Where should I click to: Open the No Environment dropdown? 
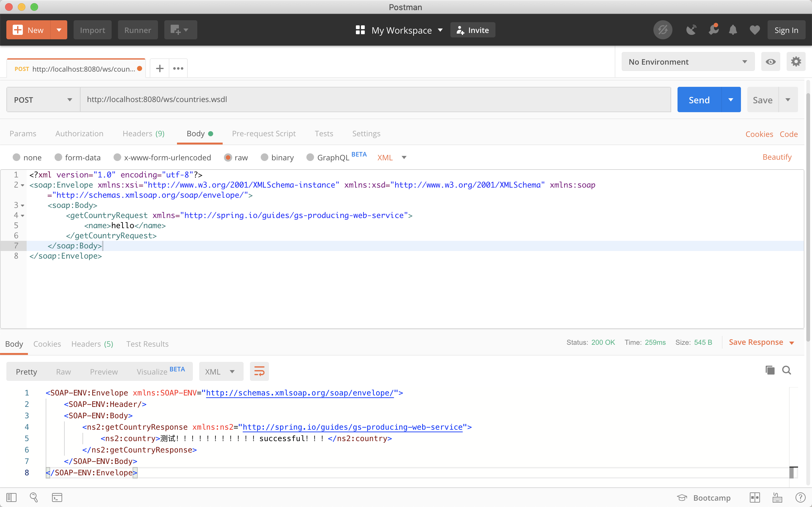click(688, 62)
